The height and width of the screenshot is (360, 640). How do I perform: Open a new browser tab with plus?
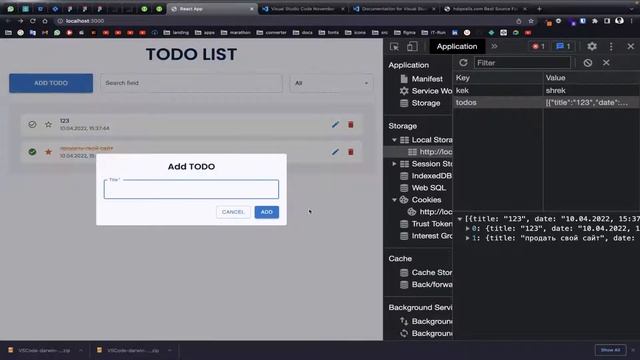coord(539,9)
